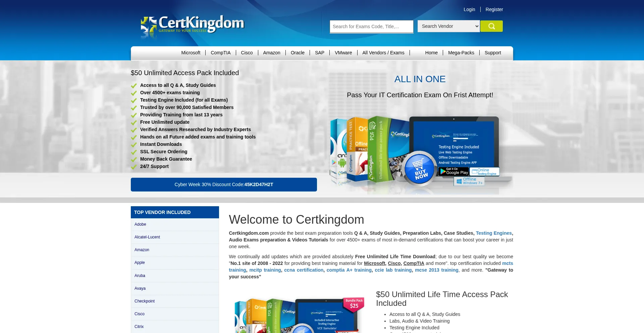The image size is (644, 333).
Task: Switch to the Support page
Action: click(x=492, y=53)
